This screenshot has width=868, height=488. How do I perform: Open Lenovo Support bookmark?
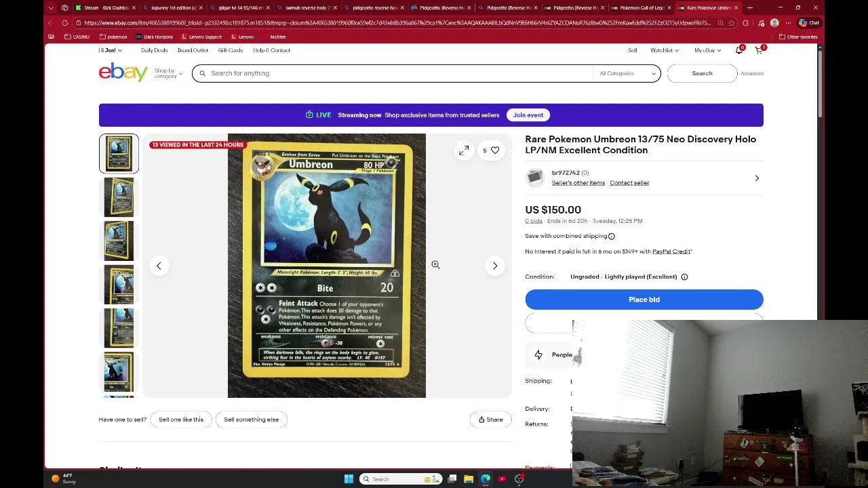pos(201,37)
